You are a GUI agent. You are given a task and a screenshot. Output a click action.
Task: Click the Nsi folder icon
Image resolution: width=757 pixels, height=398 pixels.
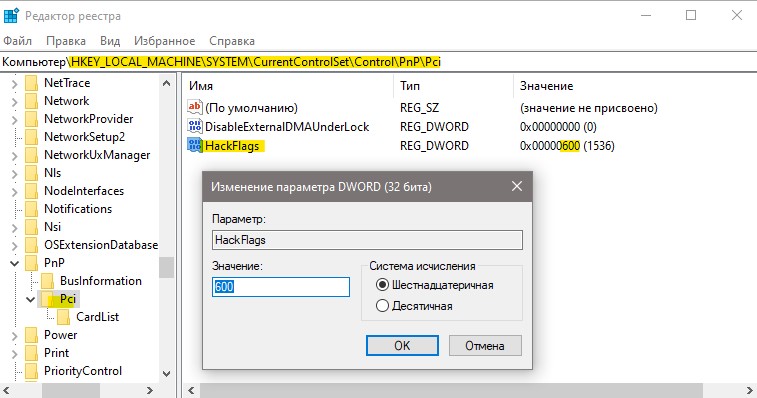[x=31, y=227]
